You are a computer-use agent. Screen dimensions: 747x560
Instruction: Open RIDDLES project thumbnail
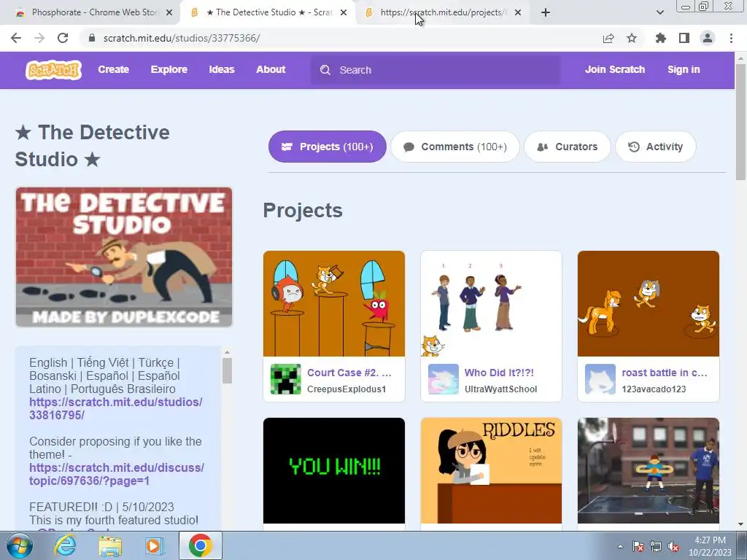[x=491, y=470]
